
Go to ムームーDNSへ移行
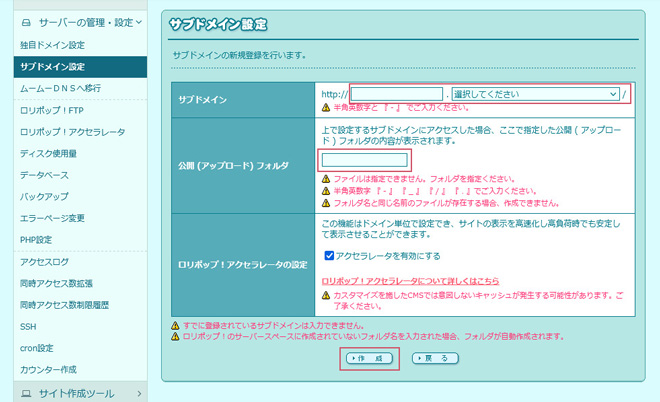coord(60,88)
